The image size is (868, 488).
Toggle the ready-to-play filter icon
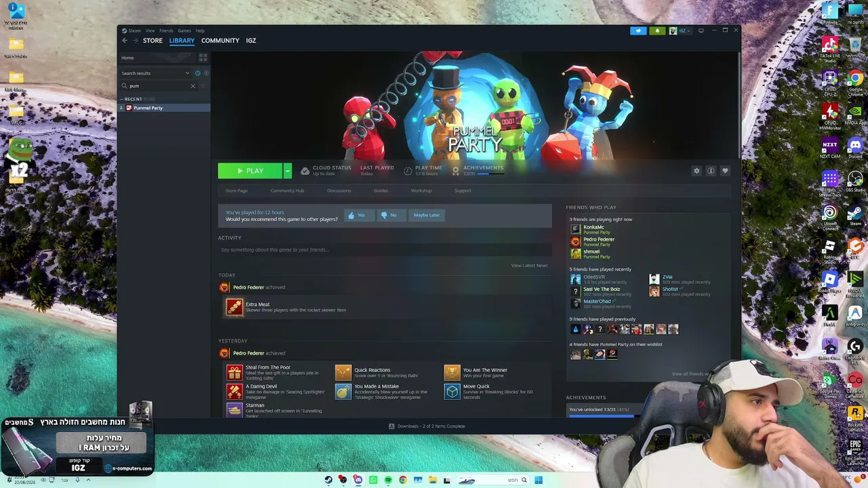205,73
